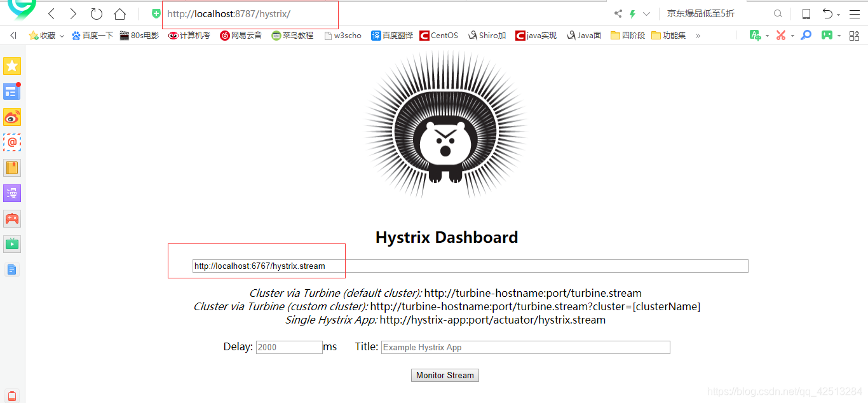Click the magnifier search icon
The image size is (868, 403).
(778, 14)
